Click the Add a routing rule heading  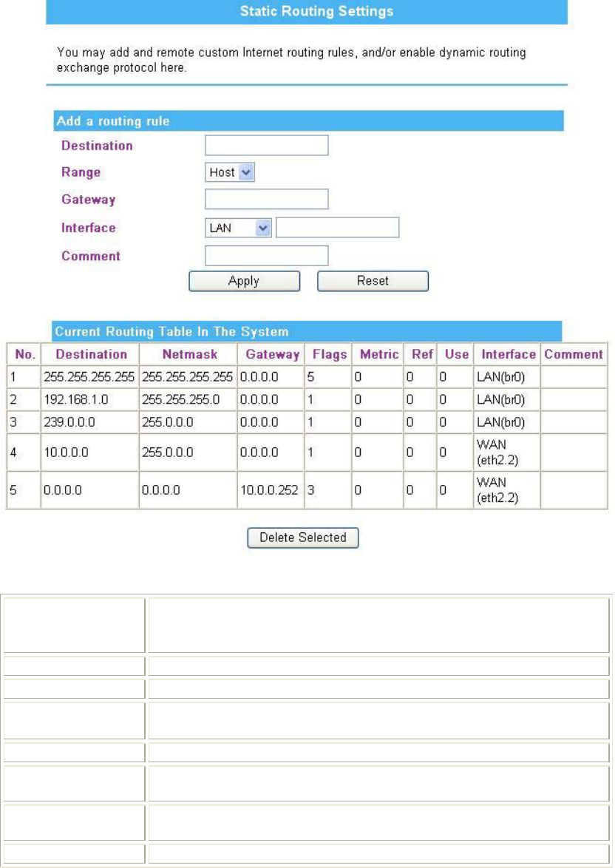point(113,121)
